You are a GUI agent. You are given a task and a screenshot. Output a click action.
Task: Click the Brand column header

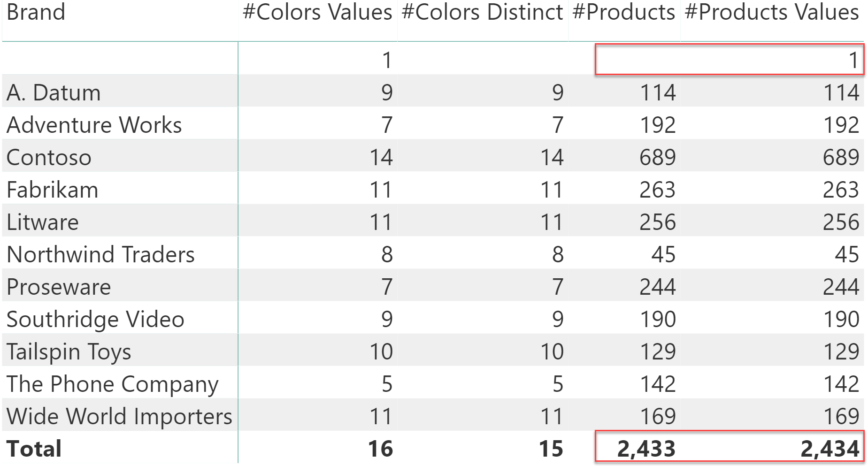click(x=36, y=12)
